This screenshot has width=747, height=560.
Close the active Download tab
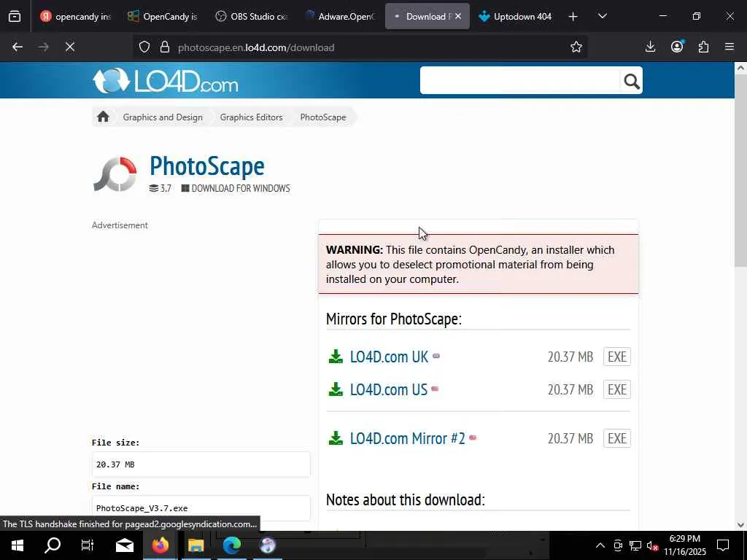(x=458, y=17)
